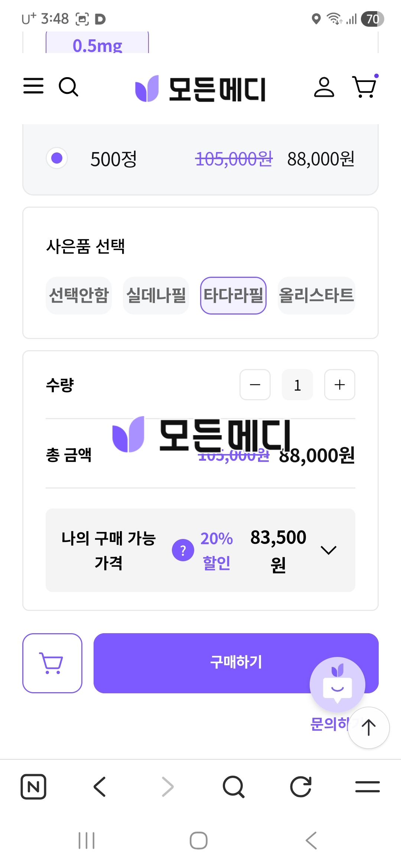Open the hamburger menu in site header
This screenshot has width=401, height=868.
(x=33, y=86)
